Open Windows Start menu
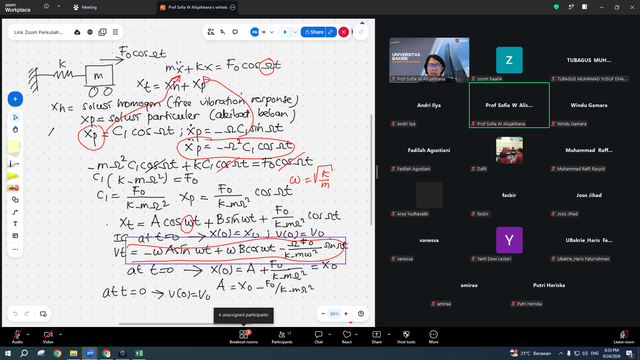Image resolution: width=640 pixels, height=360 pixels. click(x=8, y=353)
